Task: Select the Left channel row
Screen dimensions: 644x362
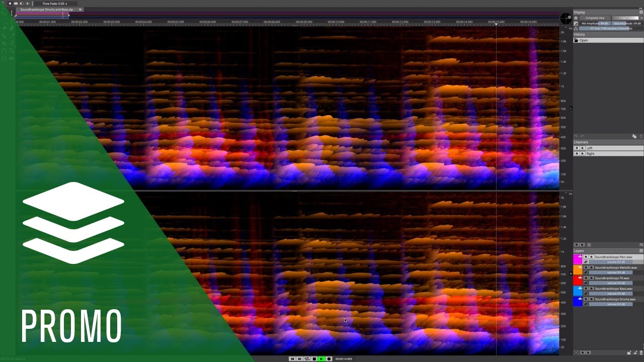Action: click(609, 148)
